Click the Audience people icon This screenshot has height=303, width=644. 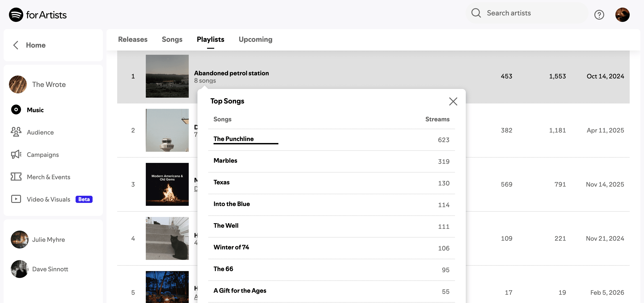16,132
